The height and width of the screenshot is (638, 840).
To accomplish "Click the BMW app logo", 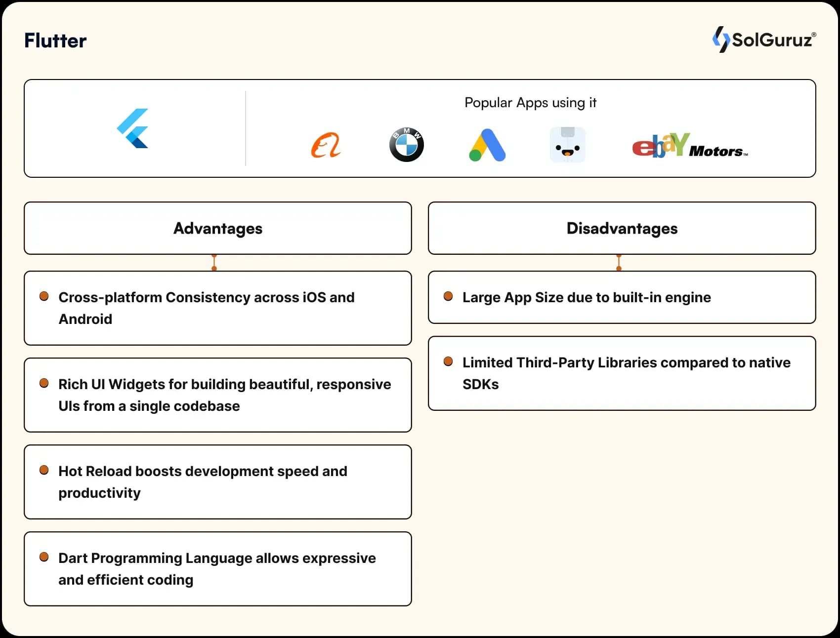I will pos(406,145).
